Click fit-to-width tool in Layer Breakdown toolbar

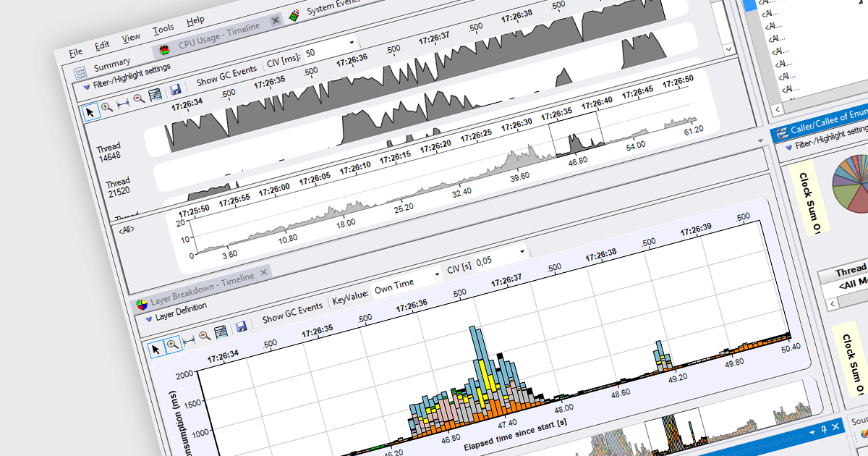click(x=189, y=341)
